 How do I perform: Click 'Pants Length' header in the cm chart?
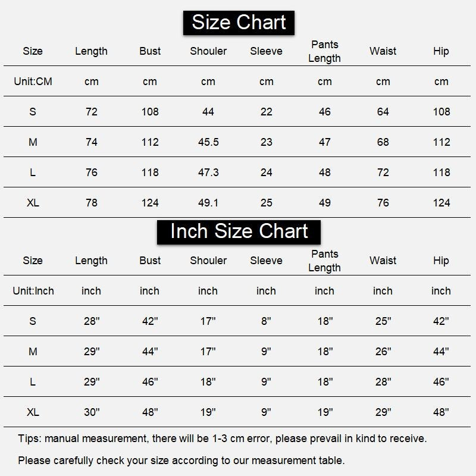pos(324,51)
